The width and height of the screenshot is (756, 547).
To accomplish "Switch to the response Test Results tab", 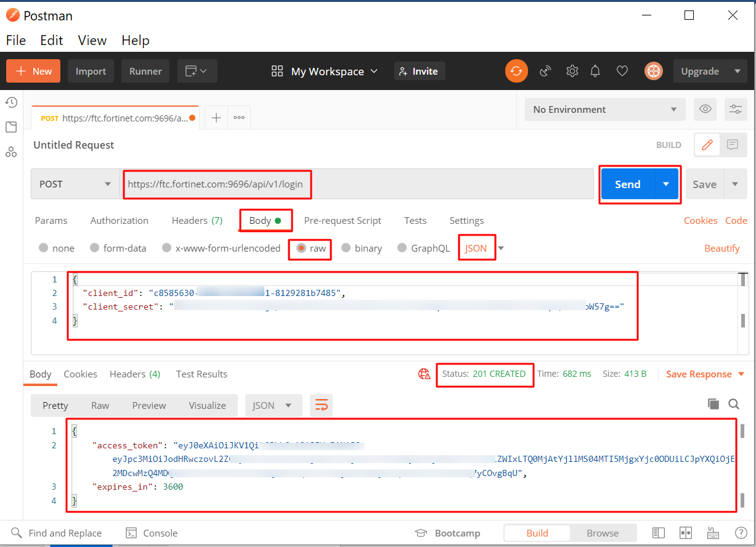I will (201, 374).
